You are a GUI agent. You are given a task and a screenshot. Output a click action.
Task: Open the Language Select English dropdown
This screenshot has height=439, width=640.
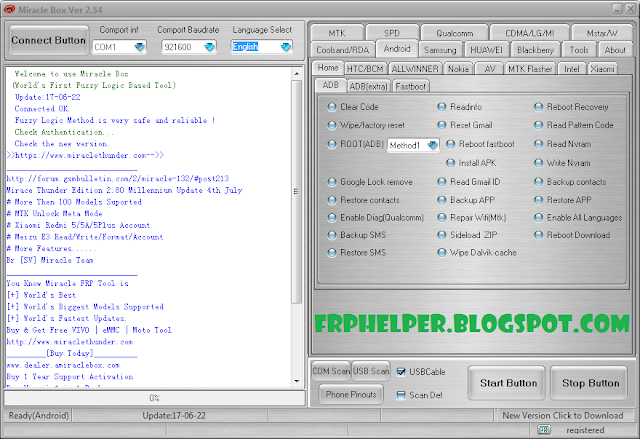coord(286,47)
